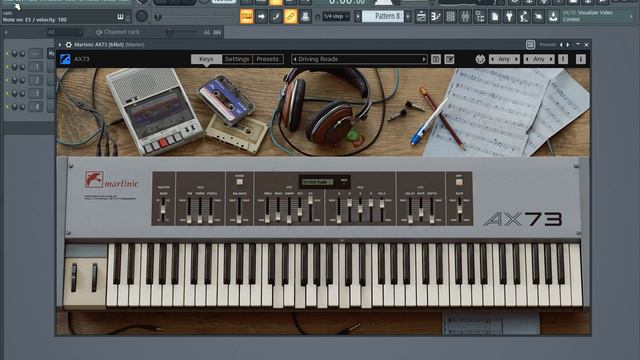640x360 pixels.
Task: Open the Driving Roads preset dropdown
Action: [359, 59]
